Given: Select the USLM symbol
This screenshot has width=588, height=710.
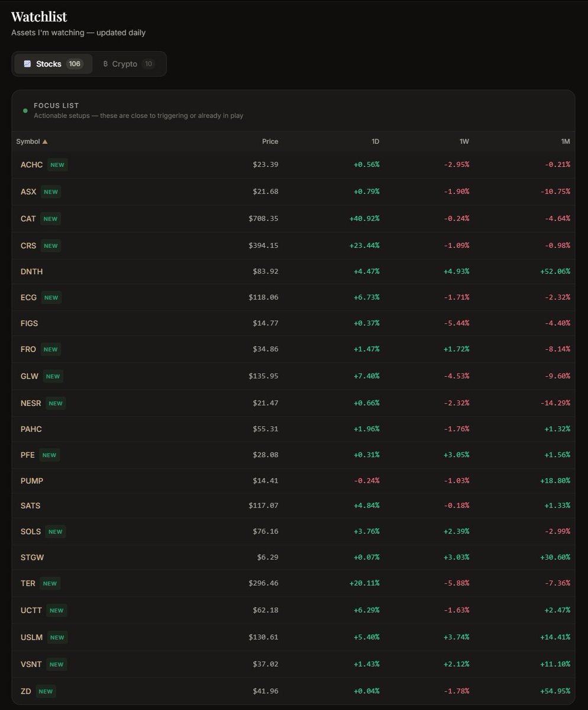Looking at the screenshot, I should (x=31, y=637).
